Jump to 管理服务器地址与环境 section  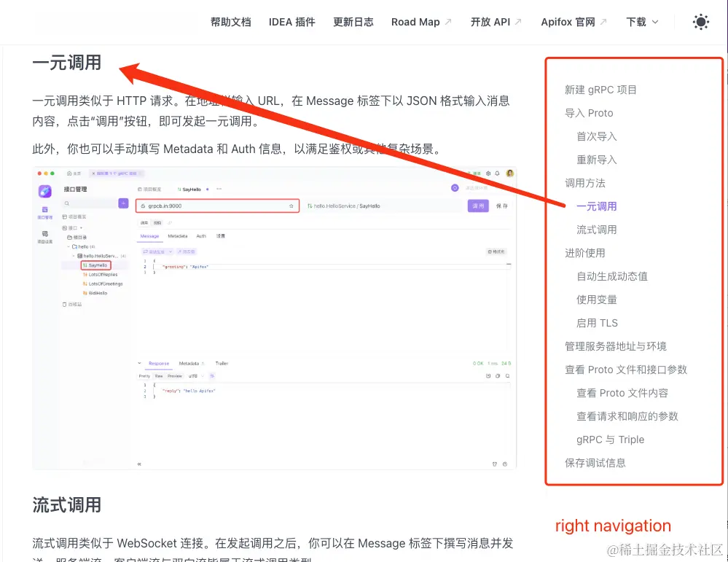tap(616, 346)
